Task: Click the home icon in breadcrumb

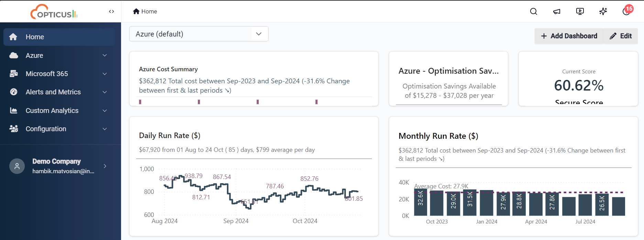Action: pyautogui.click(x=136, y=11)
